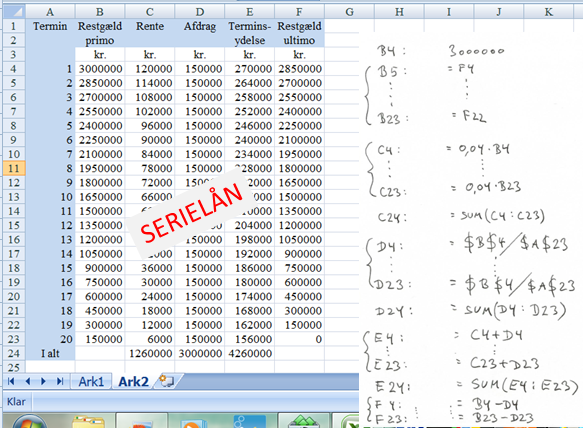This screenshot has width=583, height=428.
Task: Select cell containing 264000
Action: (x=249, y=83)
